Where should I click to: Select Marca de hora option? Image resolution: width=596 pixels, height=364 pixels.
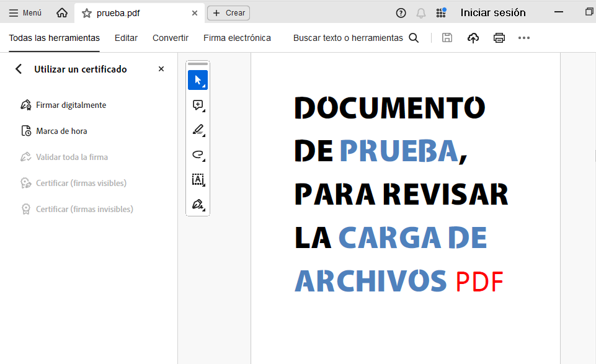[61, 131]
